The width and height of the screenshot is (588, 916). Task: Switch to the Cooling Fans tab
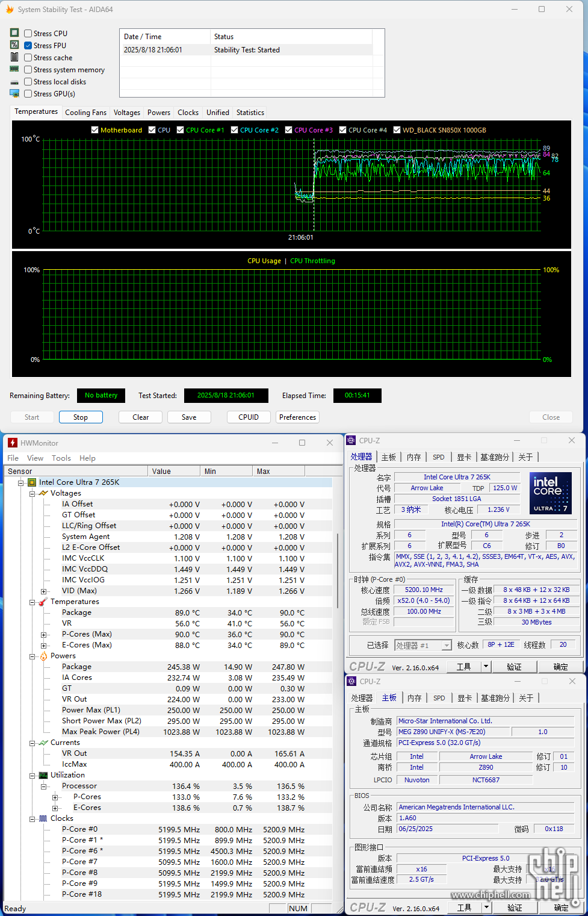(x=85, y=113)
